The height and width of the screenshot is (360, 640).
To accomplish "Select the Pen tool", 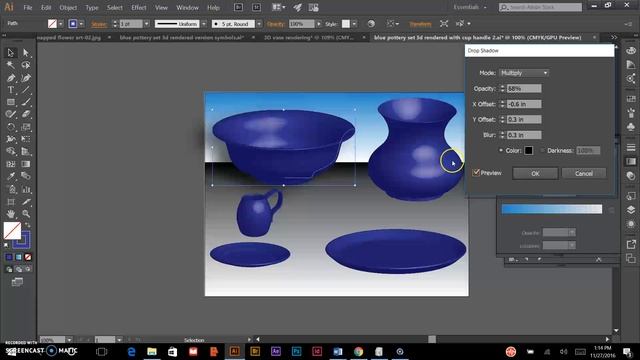I will click(11, 78).
